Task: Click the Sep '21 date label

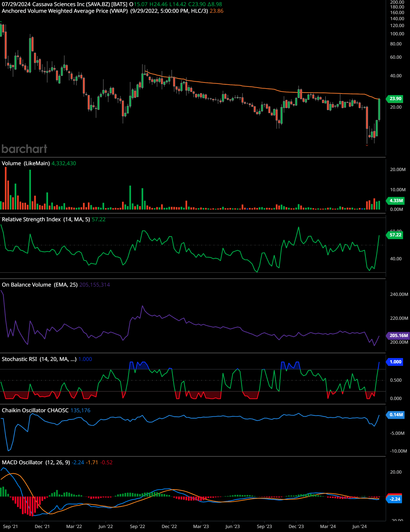Action: (x=10, y=526)
